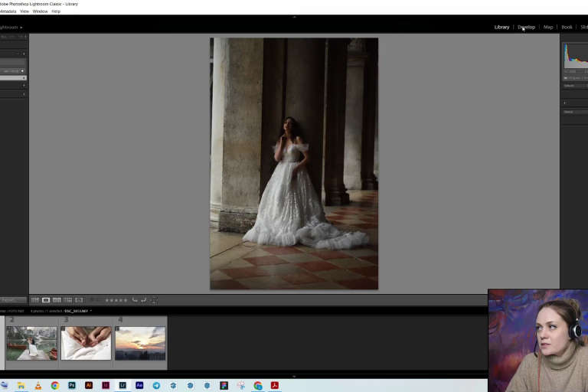Click the Export button
Image resolution: width=588 pixels, height=392 pixels.
13,300
